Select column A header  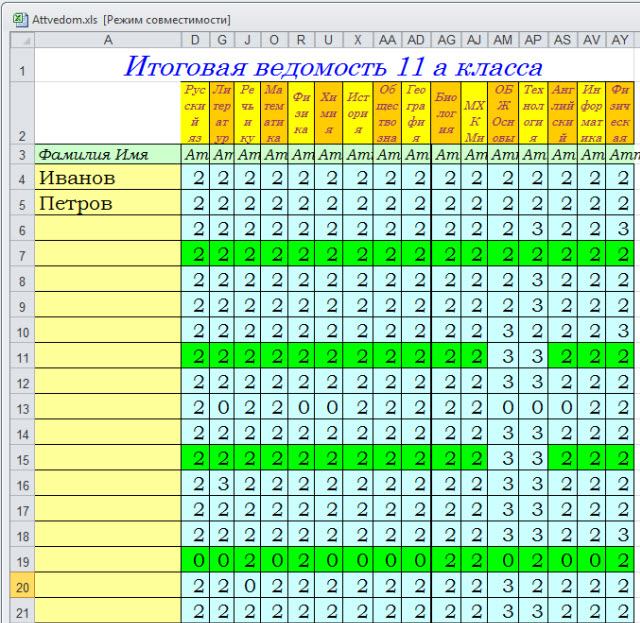coord(108,39)
